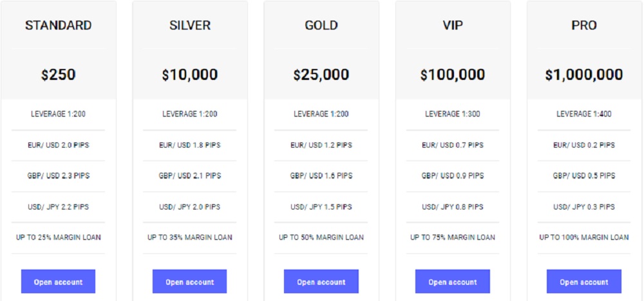Click the $250 minimum deposit price
This screenshot has width=644, height=301.
(59, 75)
